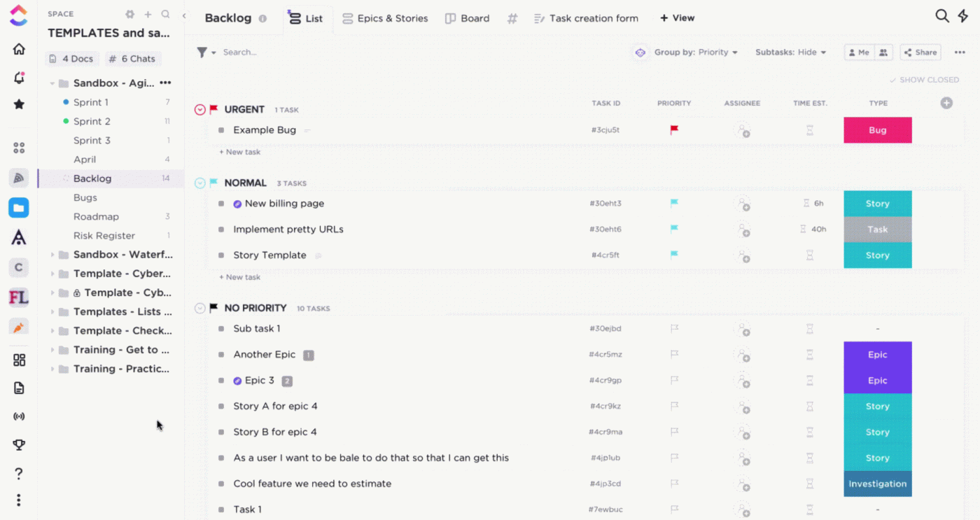The width and height of the screenshot is (980, 520).
Task: Open the Pulse broadcast icon
Action: click(19, 416)
